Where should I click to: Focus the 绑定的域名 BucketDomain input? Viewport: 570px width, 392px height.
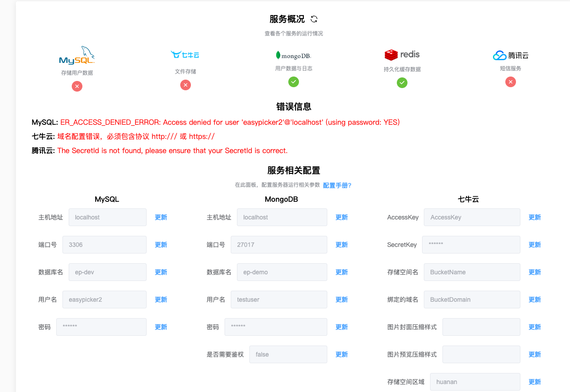(472, 300)
